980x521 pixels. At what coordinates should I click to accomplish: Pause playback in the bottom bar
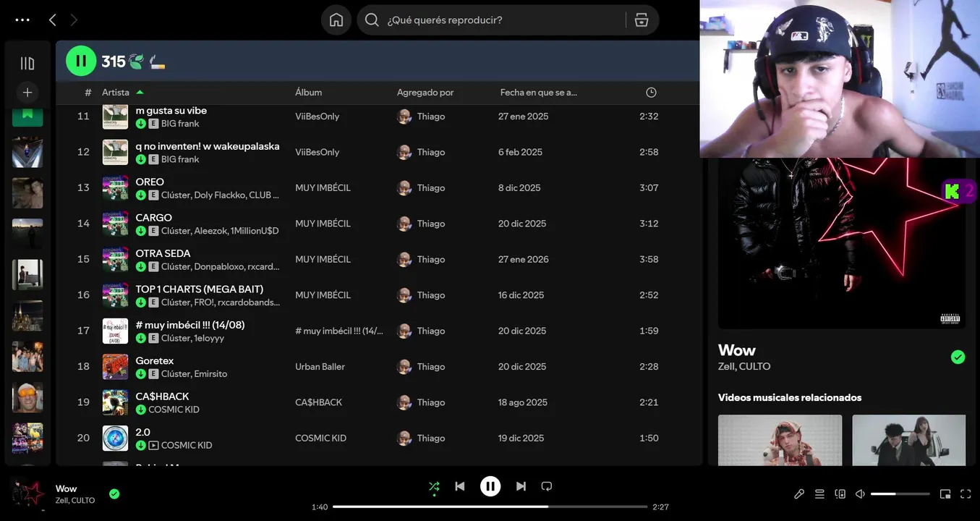(490, 486)
